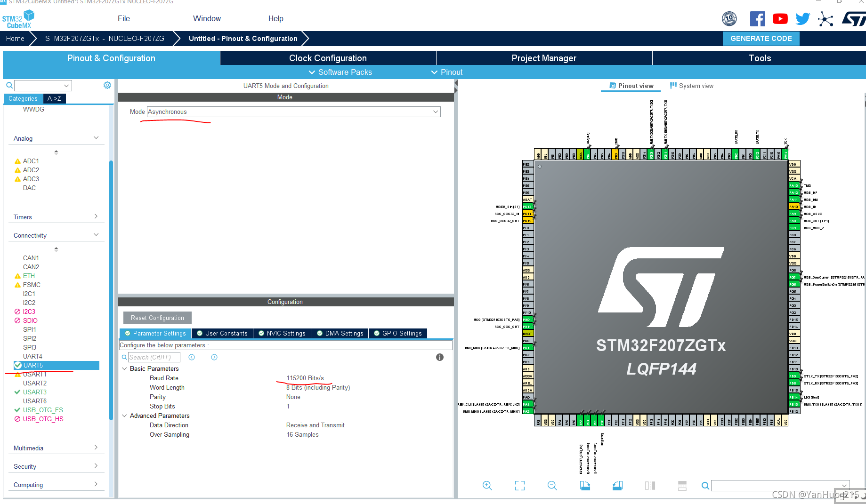Viewport: 866px width, 504px height.
Task: Open the peripheral search combo box
Action: coord(43,85)
